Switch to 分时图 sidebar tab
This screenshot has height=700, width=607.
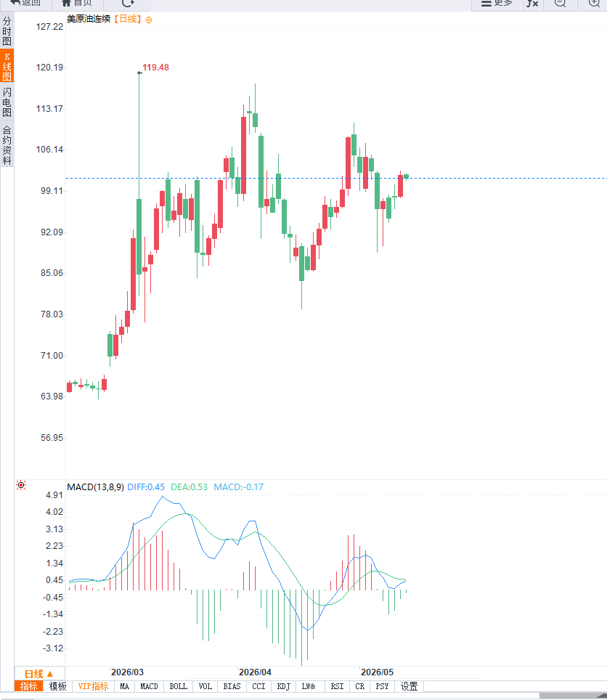point(7,31)
